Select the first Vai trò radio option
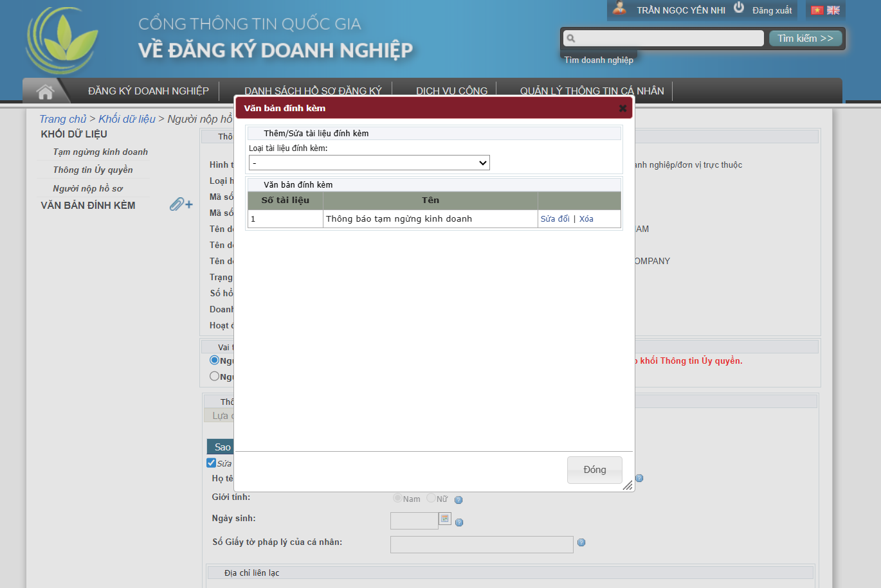Viewport: 881px width, 588px height. click(x=215, y=360)
